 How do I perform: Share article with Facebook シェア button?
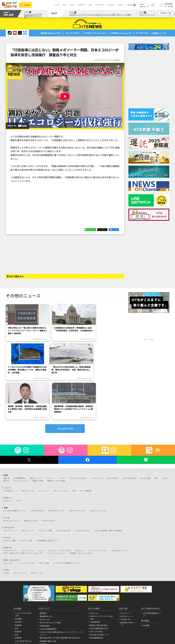pos(114,229)
